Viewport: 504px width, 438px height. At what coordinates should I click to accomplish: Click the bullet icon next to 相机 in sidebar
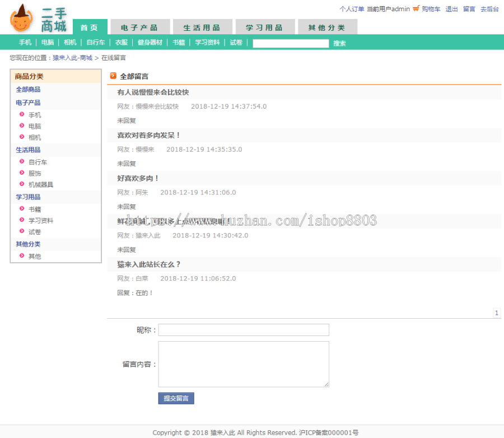click(x=22, y=137)
